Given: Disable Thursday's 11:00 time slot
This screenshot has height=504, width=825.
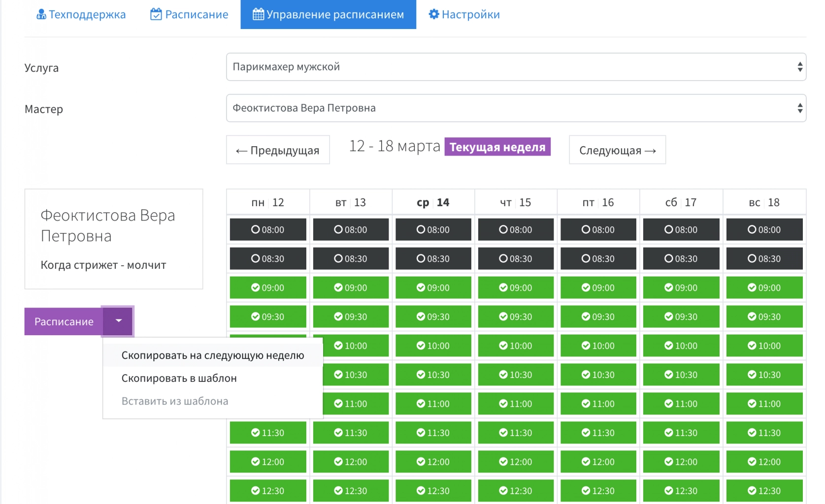Looking at the screenshot, I should [516, 404].
